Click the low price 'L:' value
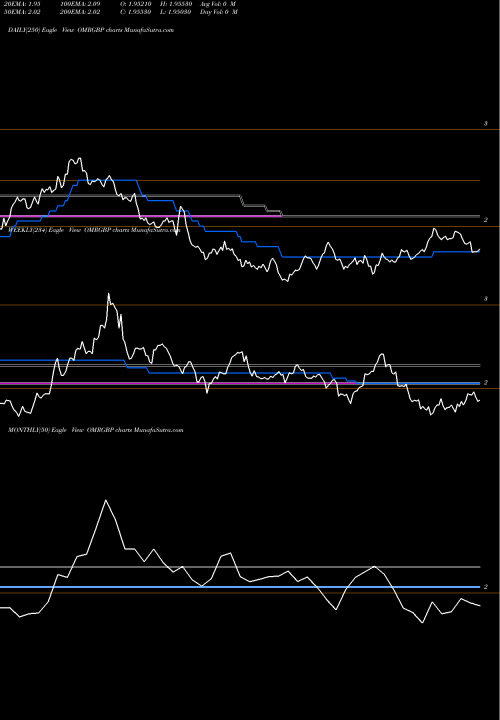 (x=175, y=12)
